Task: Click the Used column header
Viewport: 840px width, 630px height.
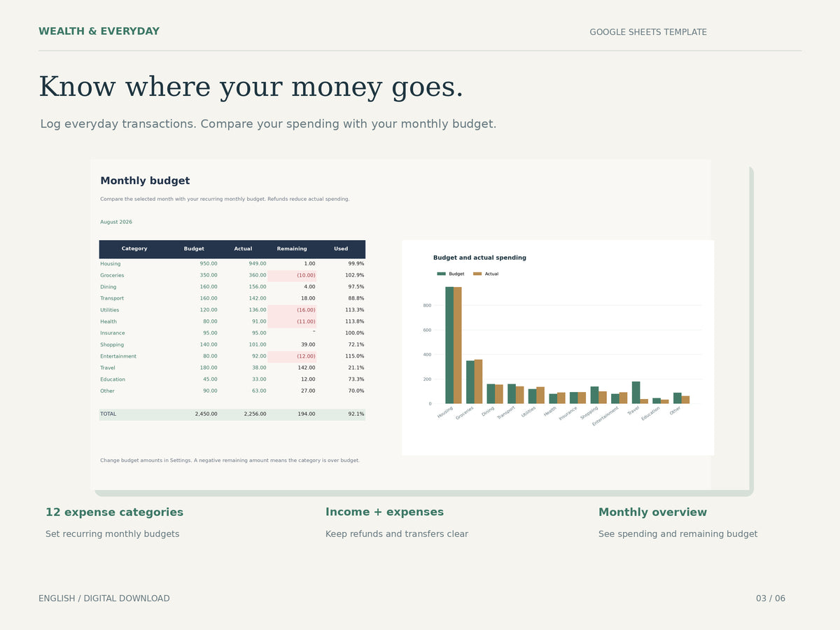Action: pos(341,249)
